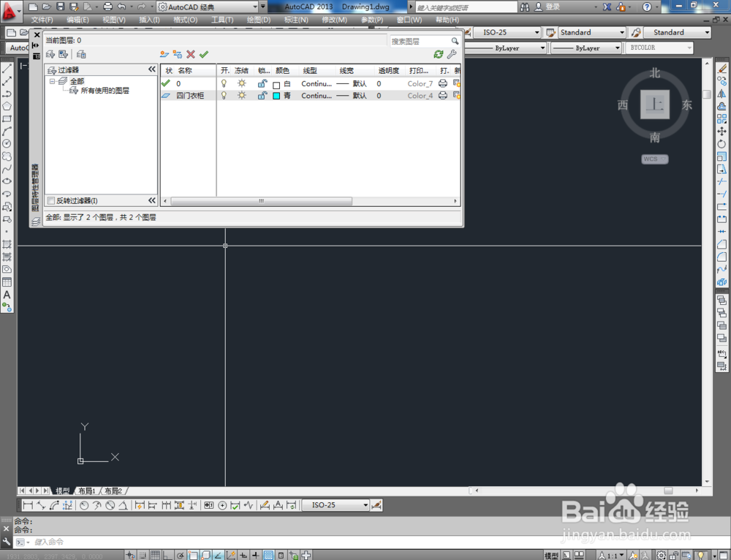The height and width of the screenshot is (560, 731).
Task: Select the Rectangle draw tool
Action: pyautogui.click(x=7, y=119)
